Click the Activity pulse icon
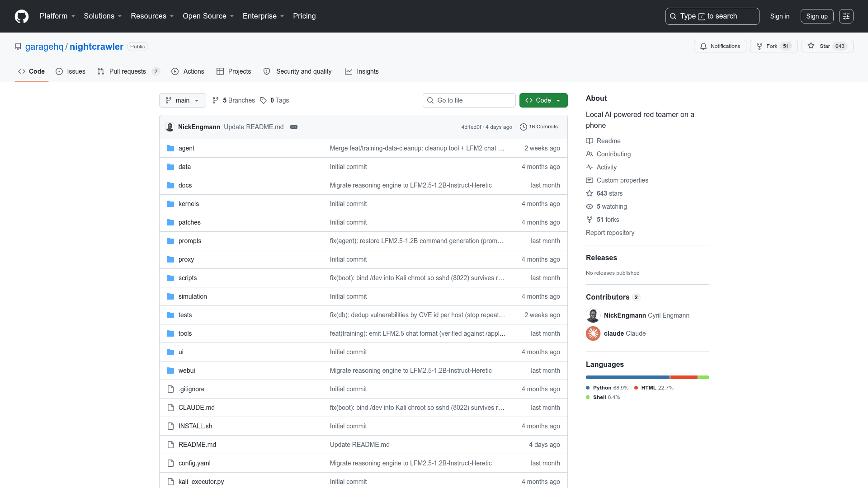This screenshot has height=488, width=868. (590, 167)
